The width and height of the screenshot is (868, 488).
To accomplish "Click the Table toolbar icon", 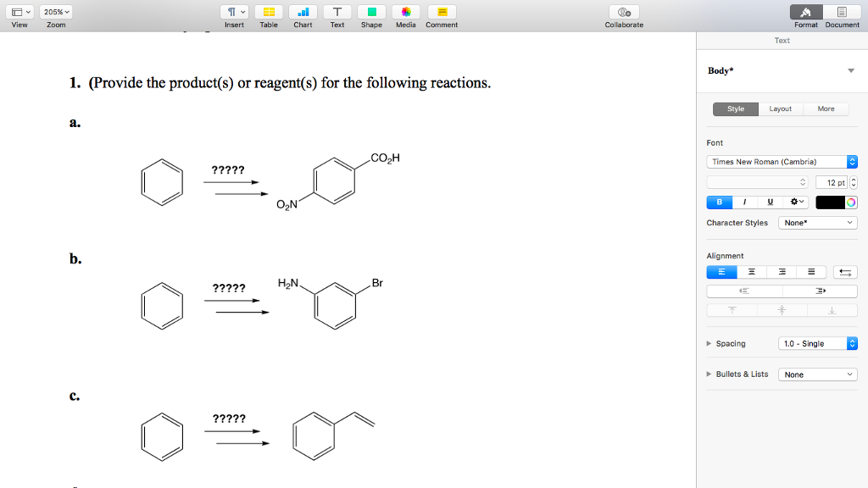I will (x=268, y=13).
